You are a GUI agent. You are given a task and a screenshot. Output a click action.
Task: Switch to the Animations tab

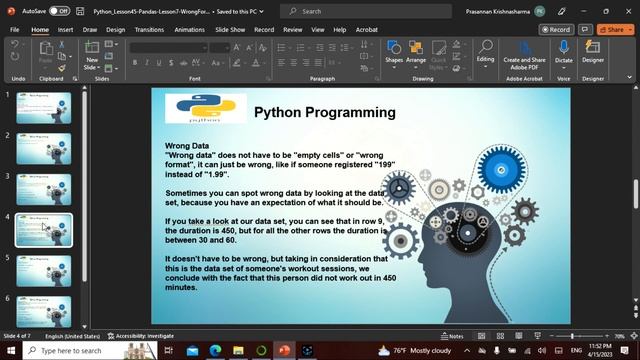pyautogui.click(x=189, y=30)
